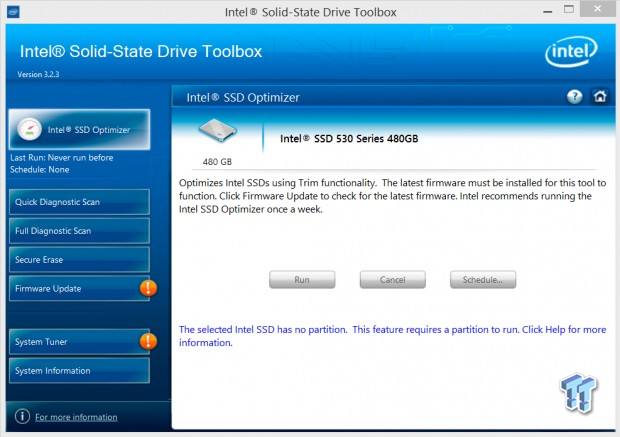Open Secure Erase section
Screen dimensions: 620x437
pos(79,259)
